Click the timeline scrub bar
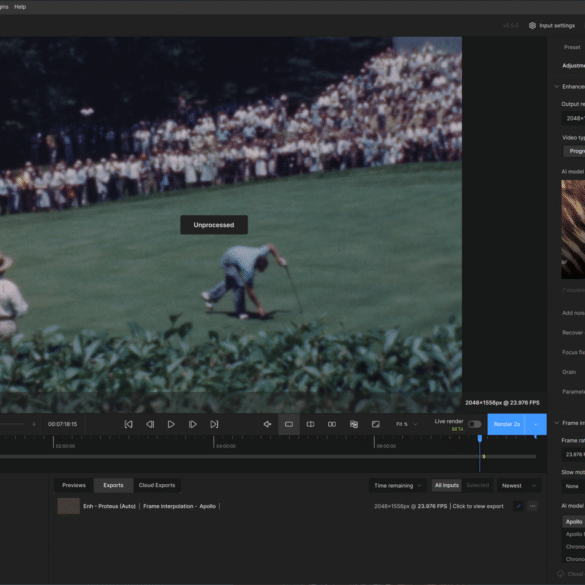This screenshot has height=585, width=585. point(268,456)
